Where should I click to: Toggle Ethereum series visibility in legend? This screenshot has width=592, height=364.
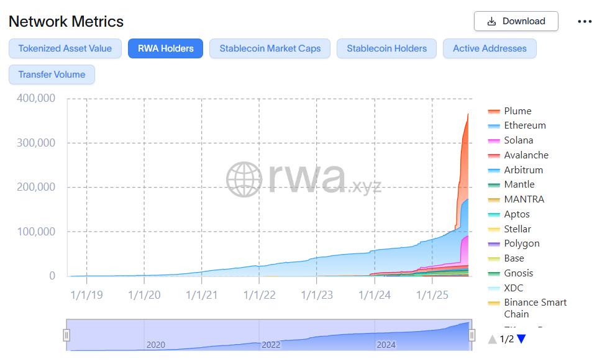point(524,125)
